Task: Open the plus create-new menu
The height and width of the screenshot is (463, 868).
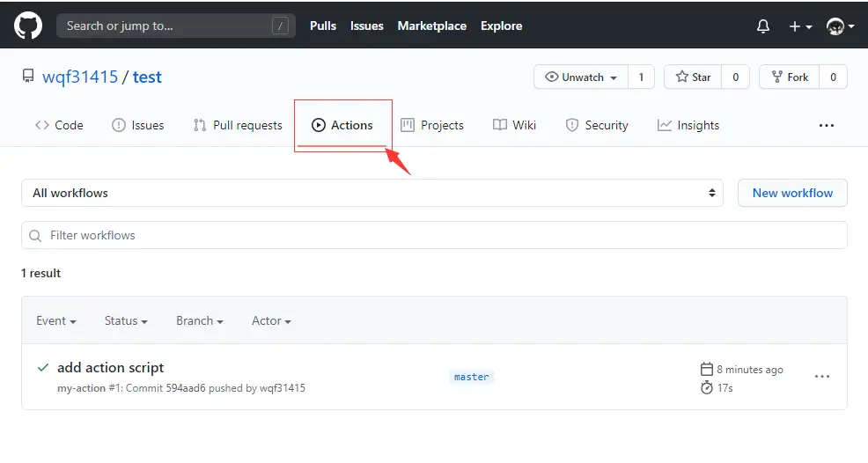Action: 799,26
